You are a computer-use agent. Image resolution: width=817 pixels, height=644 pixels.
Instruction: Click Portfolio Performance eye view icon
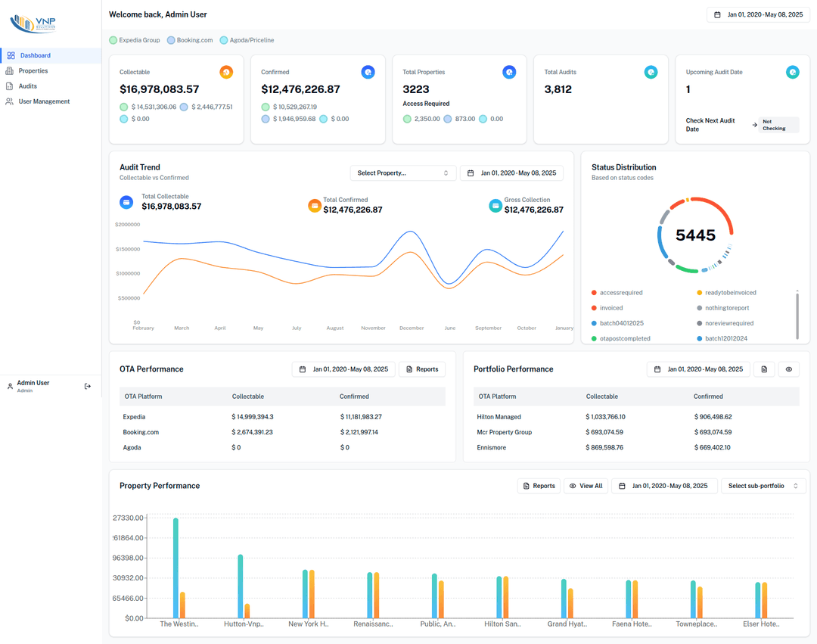[x=789, y=369]
